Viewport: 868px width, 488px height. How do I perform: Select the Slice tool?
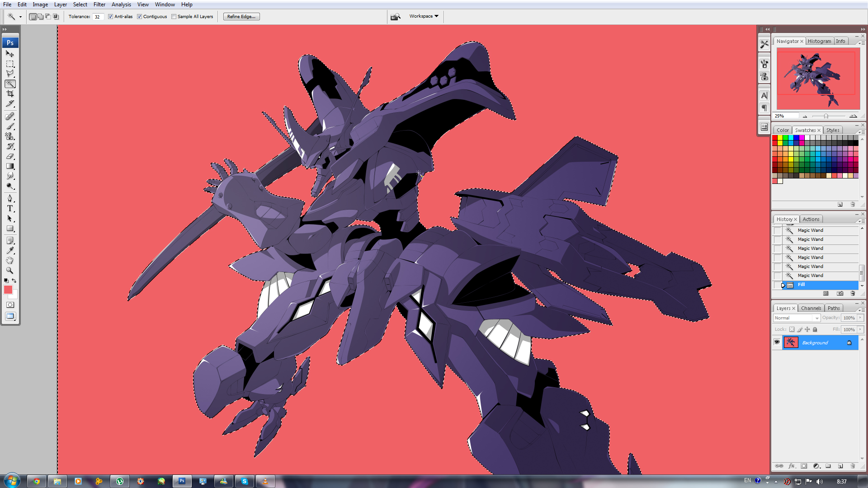(x=10, y=103)
